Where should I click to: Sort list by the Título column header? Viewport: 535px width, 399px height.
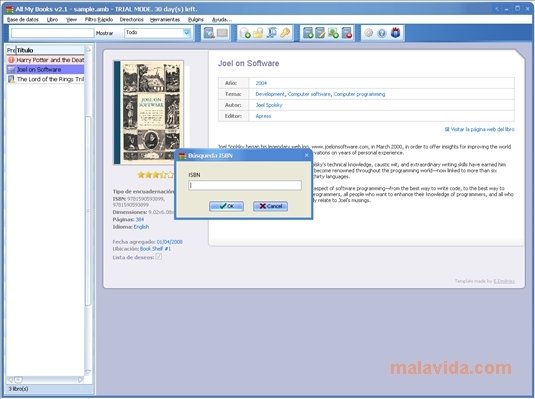(50, 50)
